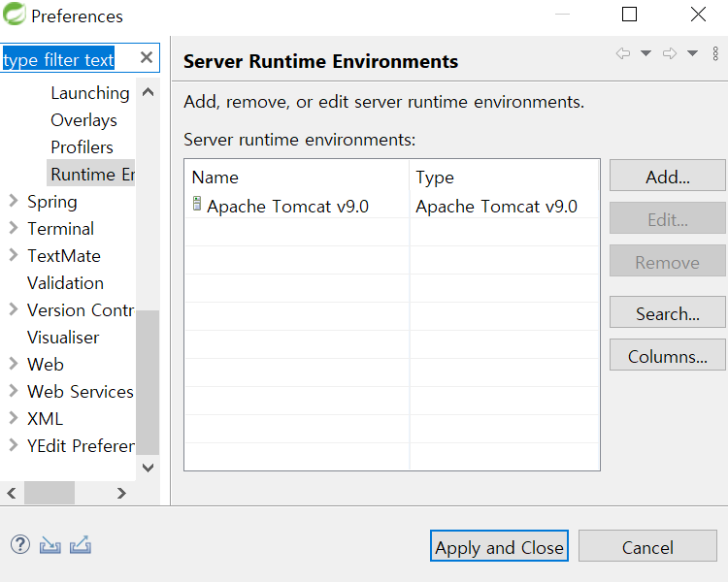Open the Help question mark icon
Viewport: 728px width, 582px height.
pyautogui.click(x=20, y=544)
